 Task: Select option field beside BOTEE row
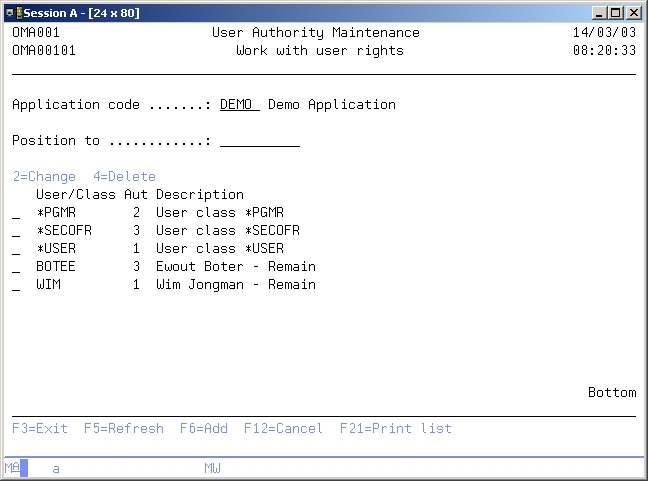pyautogui.click(x=16, y=267)
